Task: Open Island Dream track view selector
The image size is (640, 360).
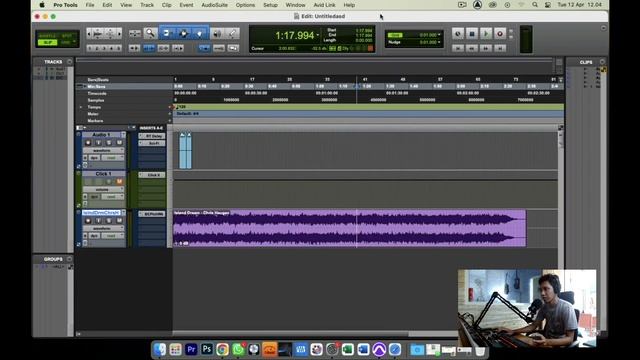Action: pyautogui.click(x=104, y=229)
